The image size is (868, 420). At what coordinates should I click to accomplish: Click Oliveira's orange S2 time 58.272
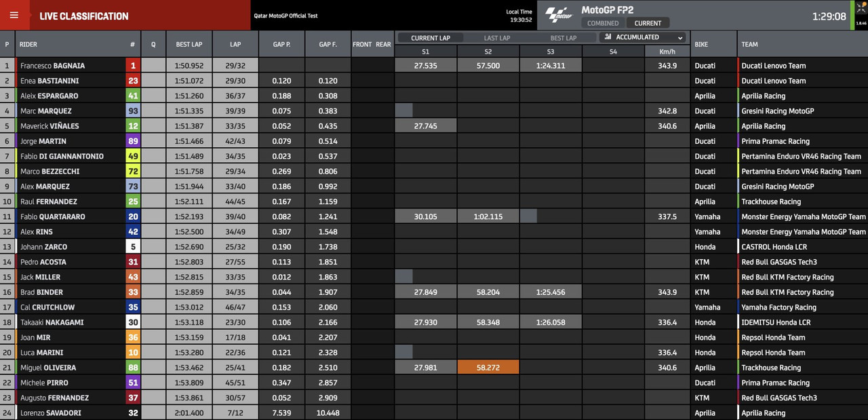[488, 367]
